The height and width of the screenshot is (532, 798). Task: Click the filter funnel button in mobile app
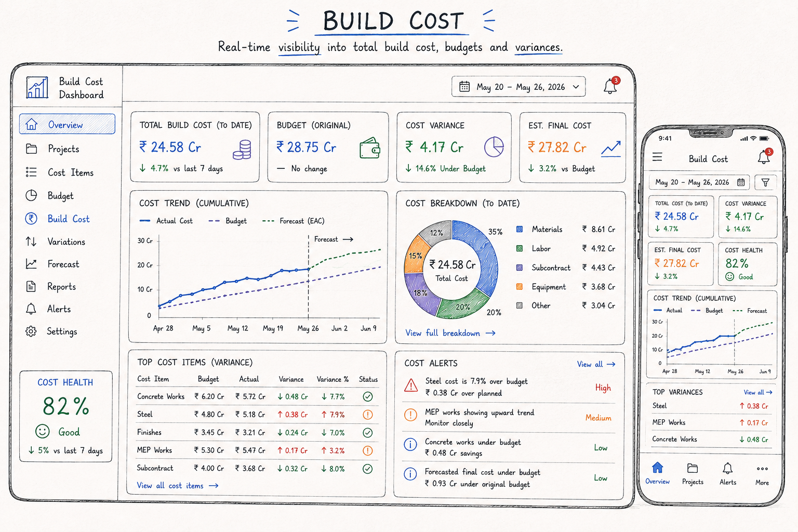tap(765, 182)
